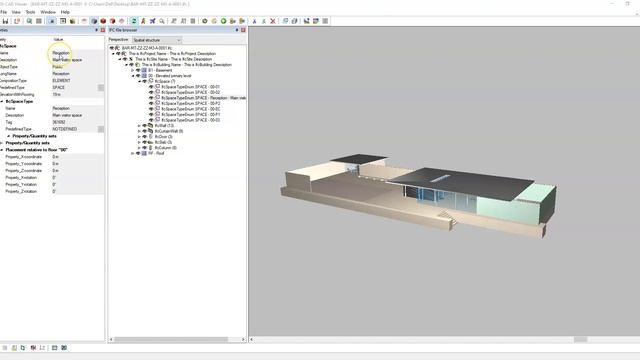The image size is (640, 360).
Task: Click IFC browser horizontal scrollbar right arrow
Action: [x=243, y=339]
